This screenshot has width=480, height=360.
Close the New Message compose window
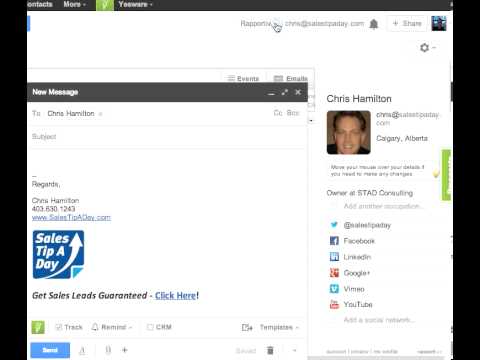298,92
